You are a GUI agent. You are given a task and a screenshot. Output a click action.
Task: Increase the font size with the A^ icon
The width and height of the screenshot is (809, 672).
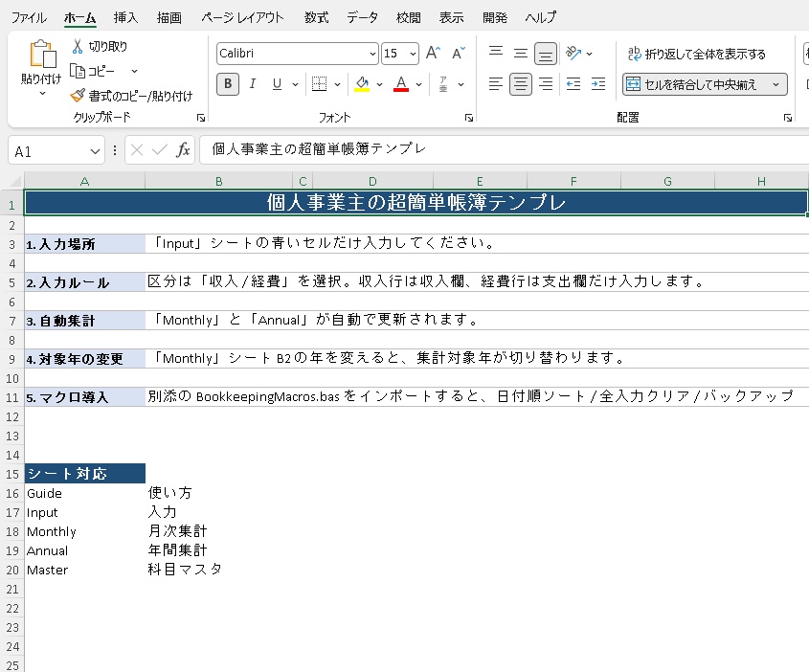pyautogui.click(x=433, y=53)
